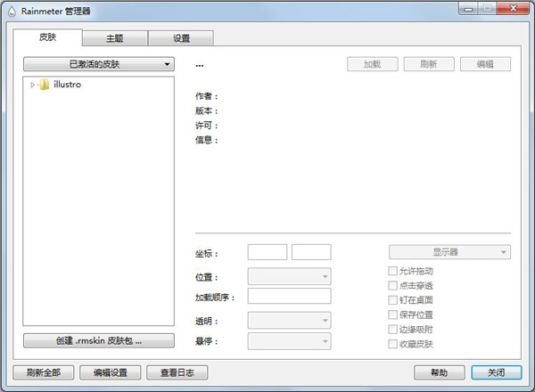
Task: Click the 刷新全部 button
Action: point(42,372)
